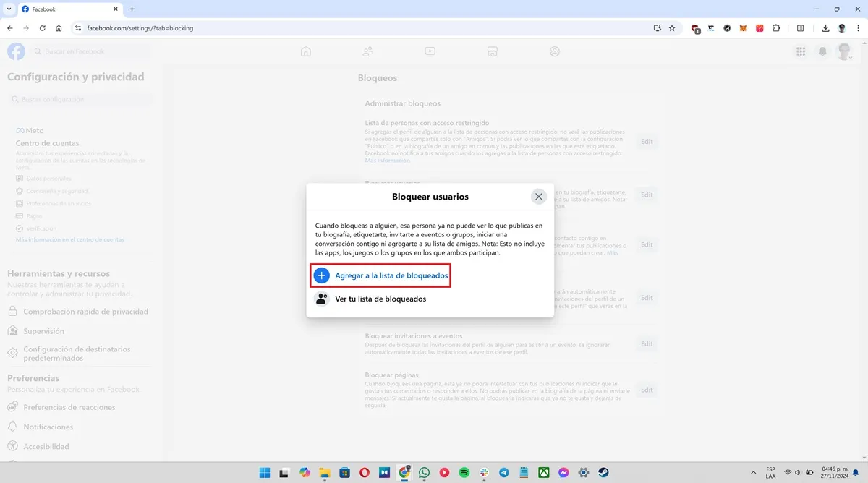Reload the Facebook page

point(42,28)
